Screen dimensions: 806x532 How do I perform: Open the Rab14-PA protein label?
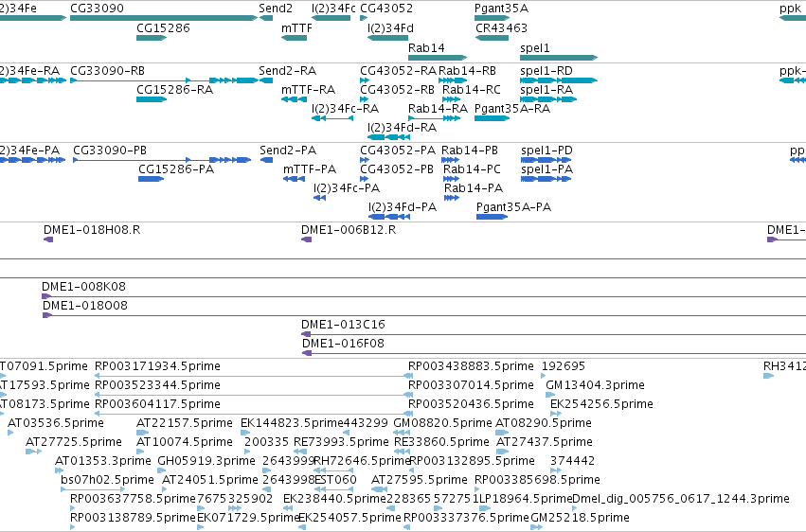tap(474, 188)
